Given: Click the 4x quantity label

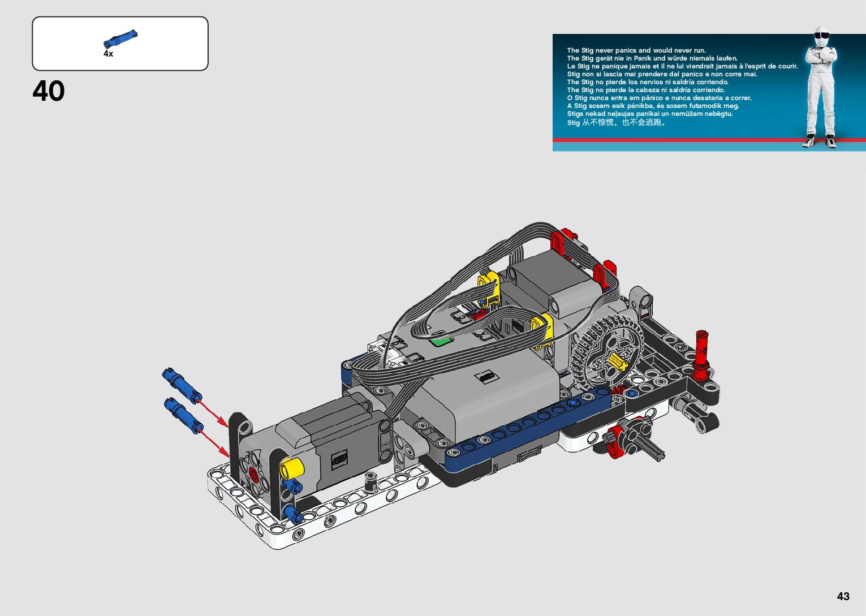Looking at the screenshot, I should pos(108,54).
